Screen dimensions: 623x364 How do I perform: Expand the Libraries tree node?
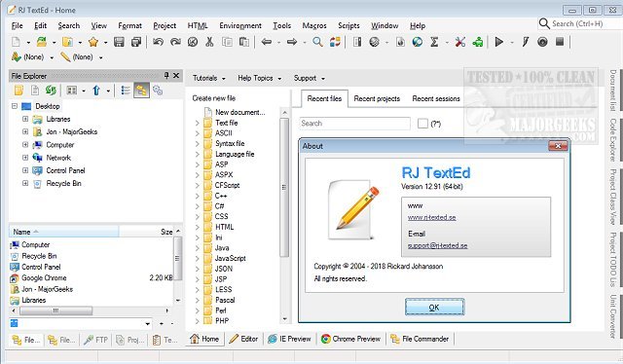[25, 119]
